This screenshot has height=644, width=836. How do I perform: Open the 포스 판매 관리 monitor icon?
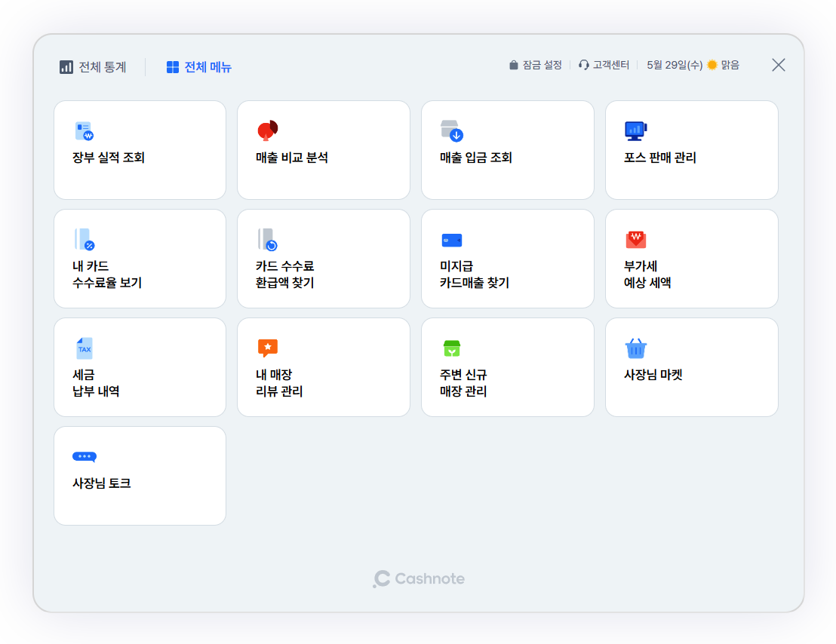pos(635,131)
